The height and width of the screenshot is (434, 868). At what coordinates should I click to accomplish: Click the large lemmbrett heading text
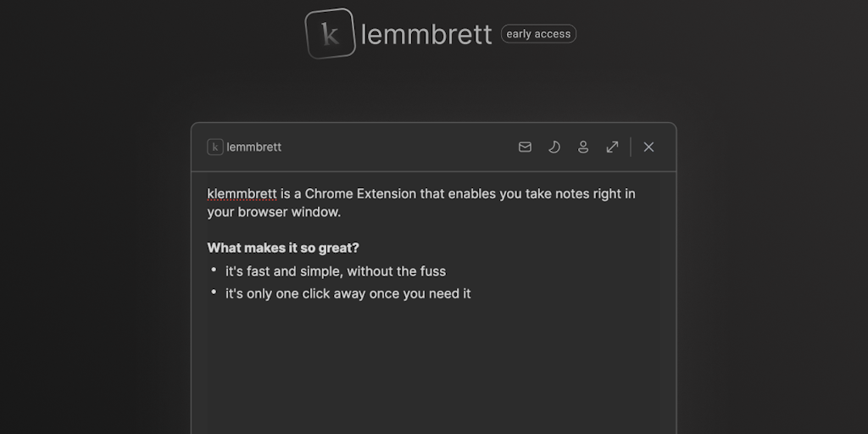426,34
